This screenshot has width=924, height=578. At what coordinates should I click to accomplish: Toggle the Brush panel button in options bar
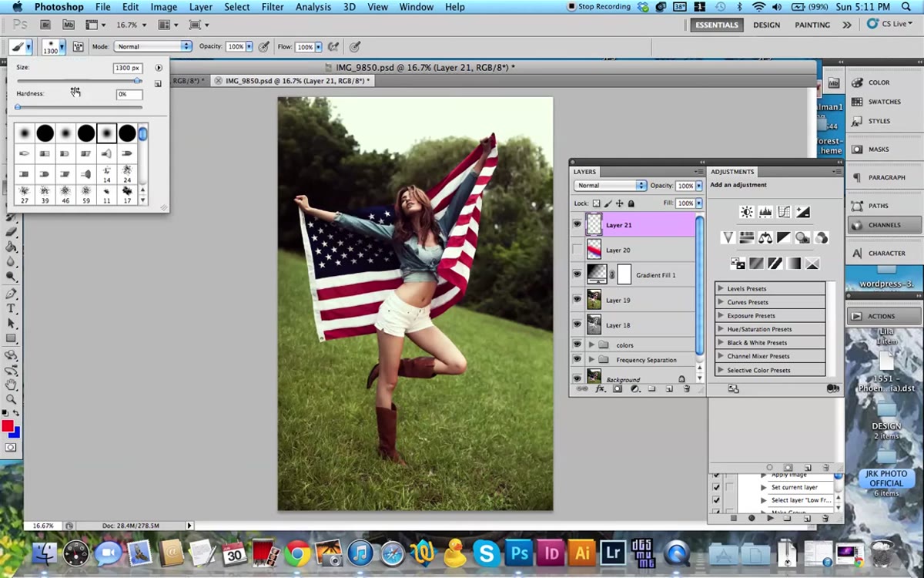pyautogui.click(x=78, y=46)
